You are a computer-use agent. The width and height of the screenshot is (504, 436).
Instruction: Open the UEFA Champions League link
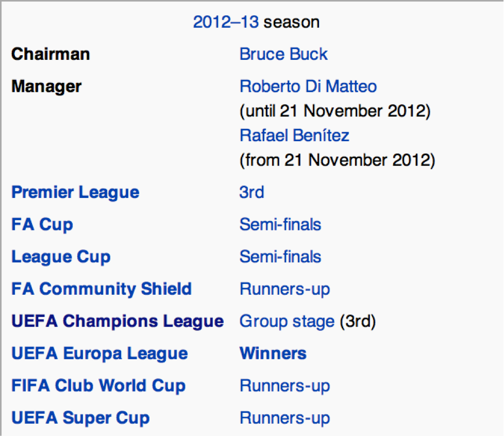117,321
